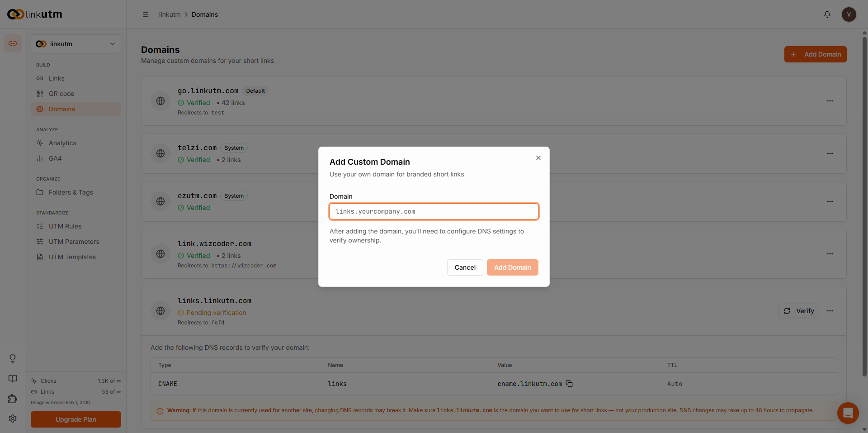Confirm with the dialog's Add Domain button
The height and width of the screenshot is (433, 868).
[x=512, y=267]
